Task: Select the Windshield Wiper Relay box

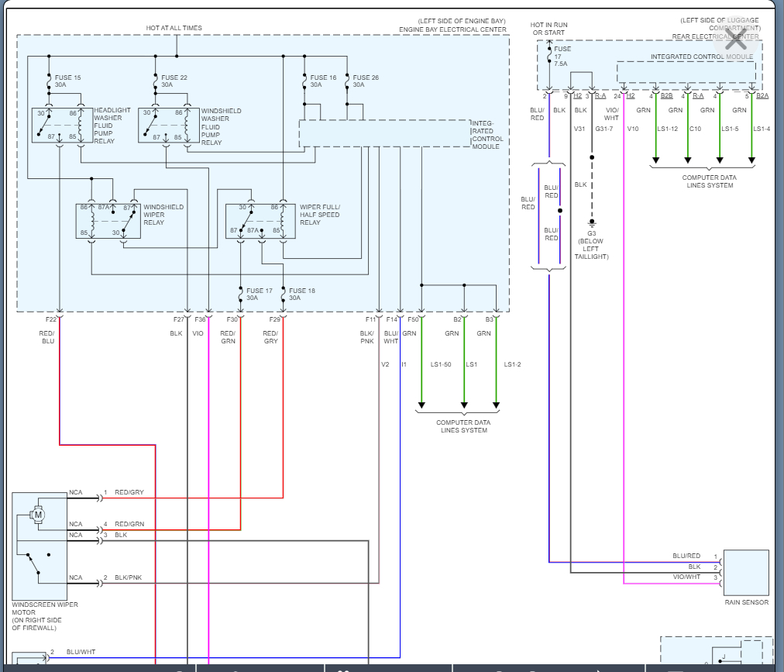Action: coord(108,220)
